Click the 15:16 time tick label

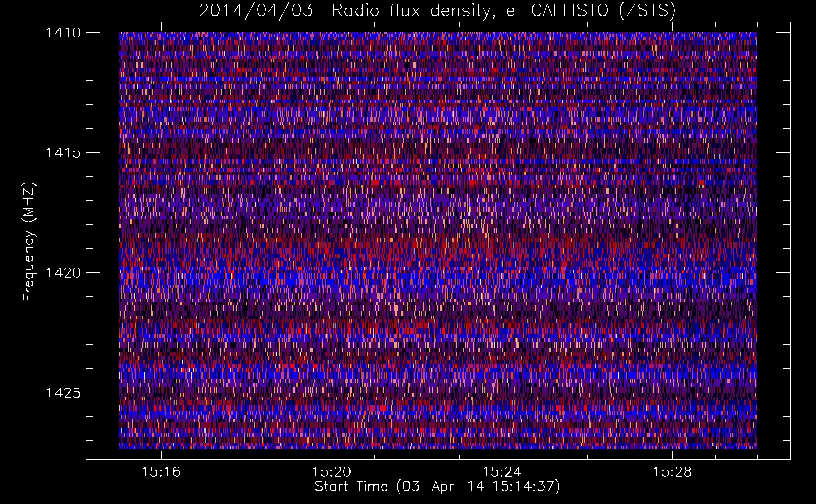[x=161, y=472]
